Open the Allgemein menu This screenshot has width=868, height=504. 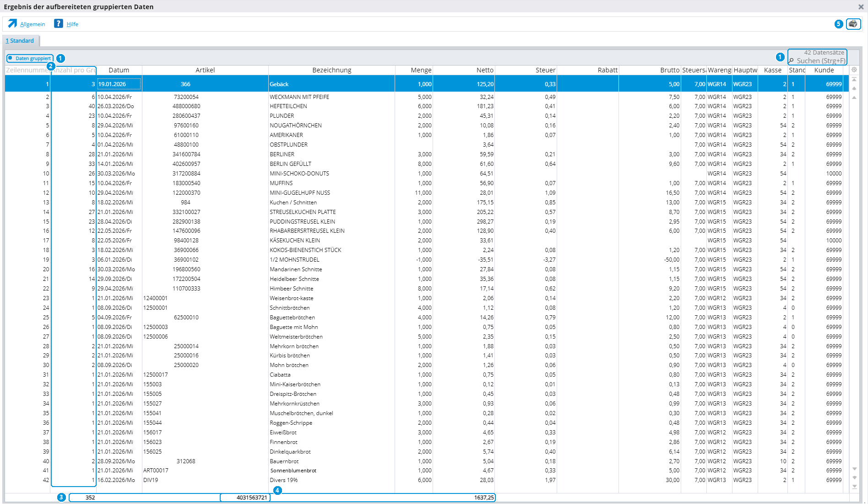(33, 24)
